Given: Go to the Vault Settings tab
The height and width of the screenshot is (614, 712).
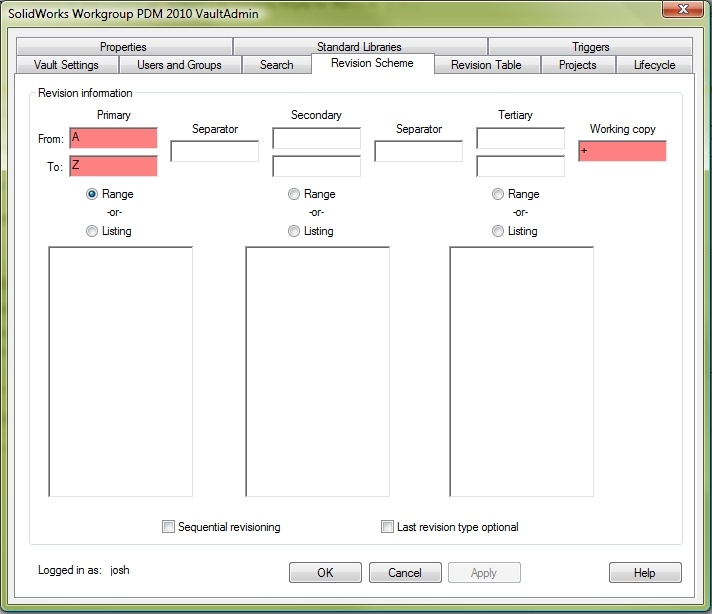Looking at the screenshot, I should [66, 65].
